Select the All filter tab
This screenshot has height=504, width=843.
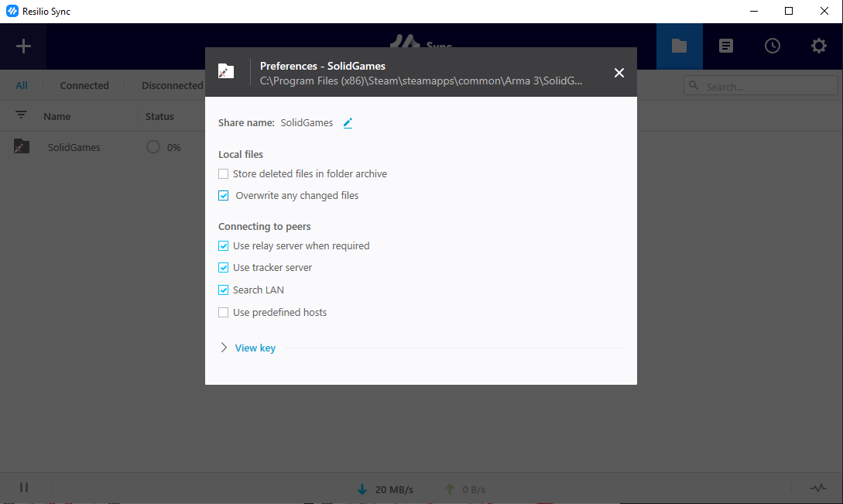click(22, 85)
